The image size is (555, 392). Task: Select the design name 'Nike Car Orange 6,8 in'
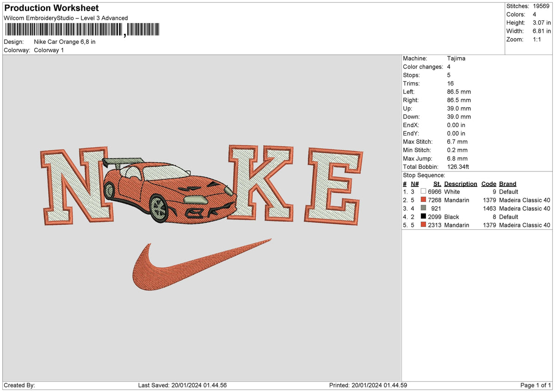65,42
